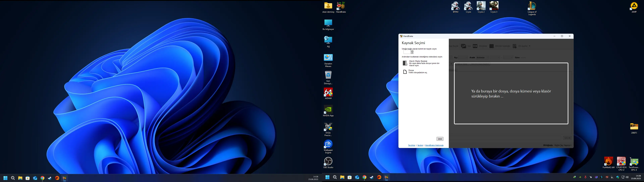Open the Tercihler link

[x=412, y=145]
